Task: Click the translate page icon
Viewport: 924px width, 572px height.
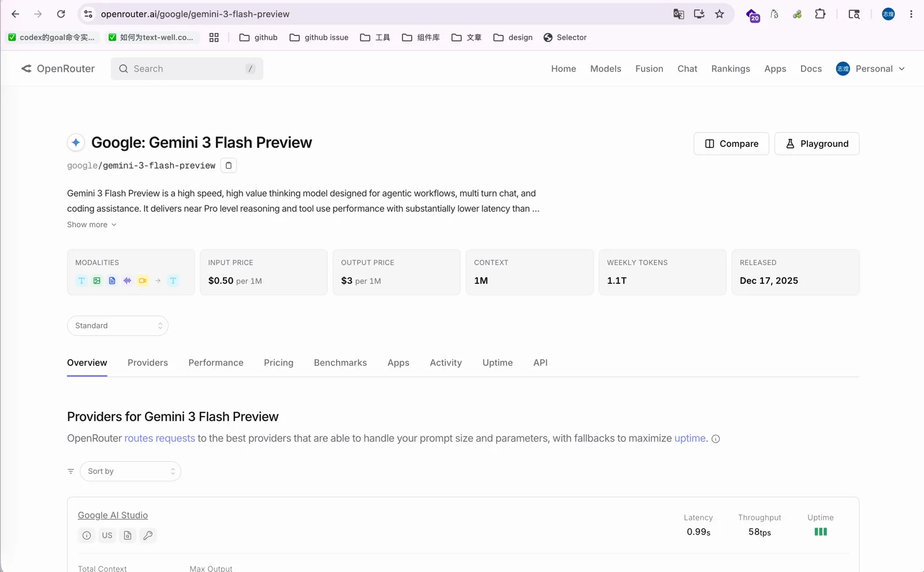Action: [x=679, y=14]
